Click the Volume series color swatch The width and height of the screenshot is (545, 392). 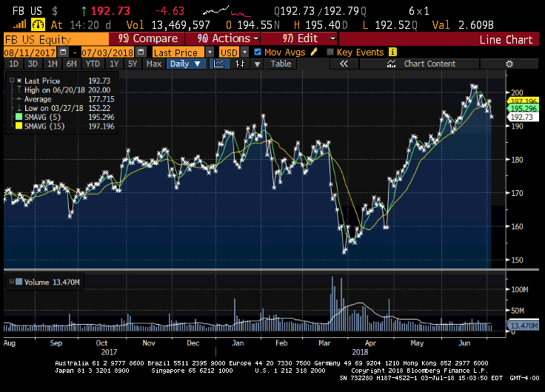click(19, 282)
